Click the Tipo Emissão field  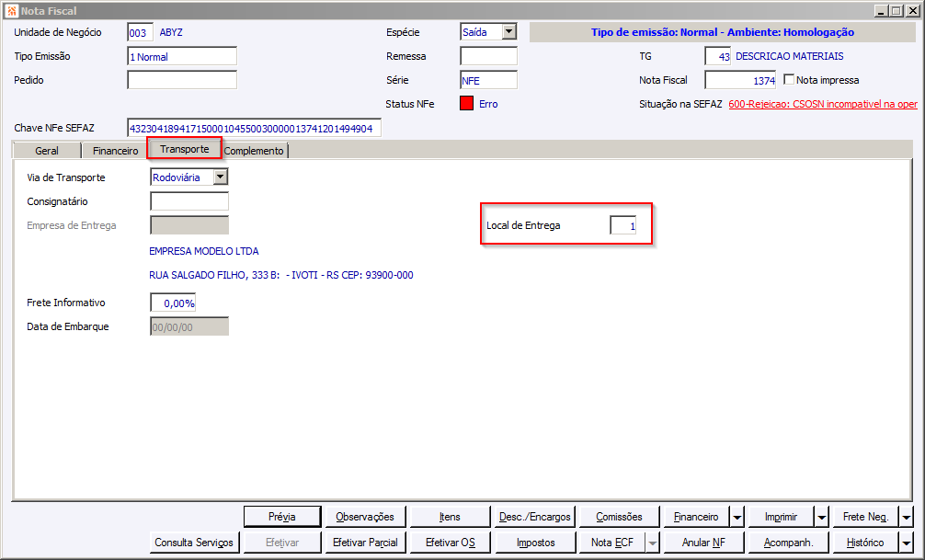(182, 57)
